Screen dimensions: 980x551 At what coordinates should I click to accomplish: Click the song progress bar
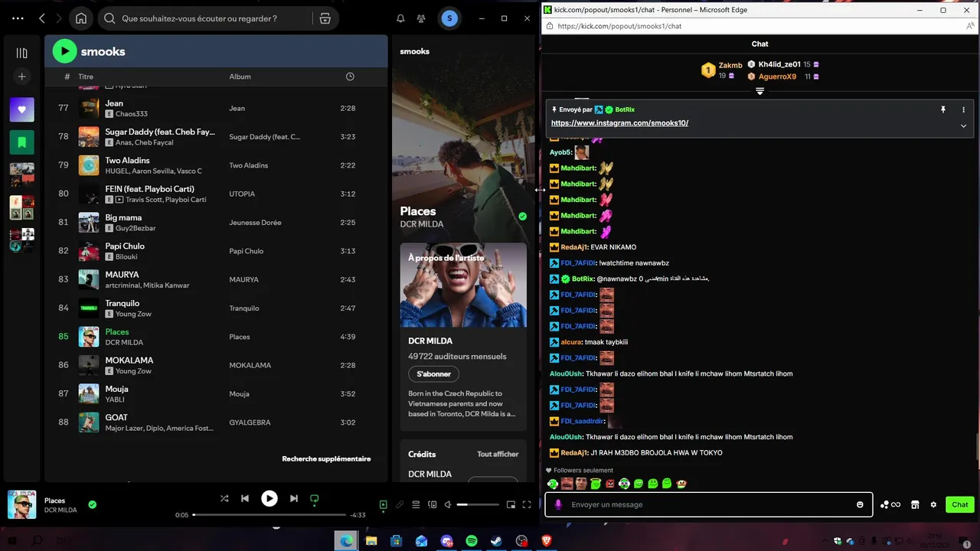pyautogui.click(x=269, y=515)
